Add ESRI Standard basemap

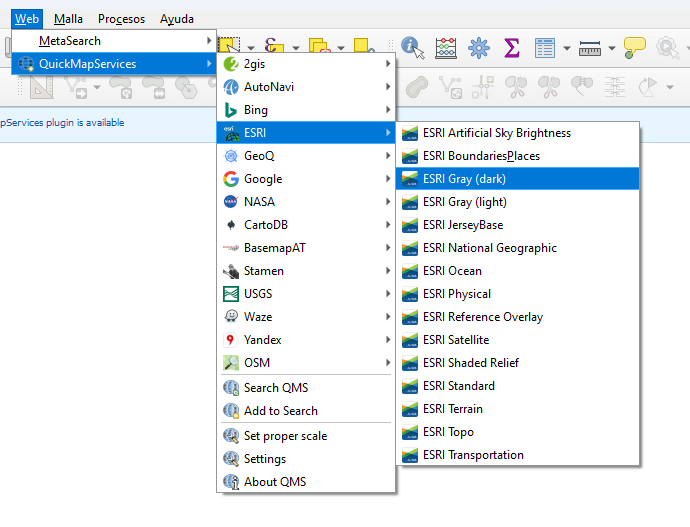[518, 386]
